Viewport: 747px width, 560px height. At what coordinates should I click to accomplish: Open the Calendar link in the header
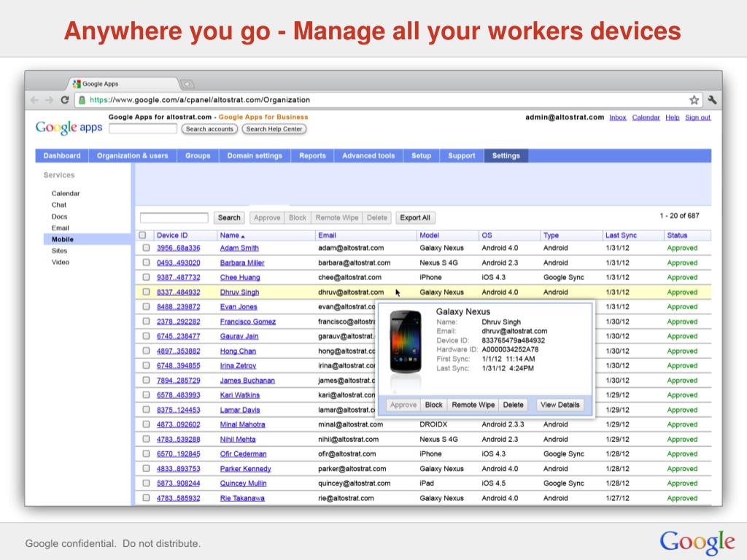click(646, 117)
